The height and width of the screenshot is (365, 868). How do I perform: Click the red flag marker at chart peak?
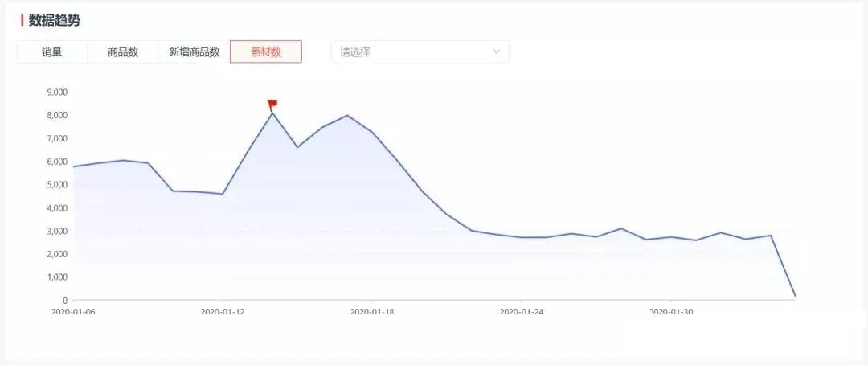(x=272, y=104)
